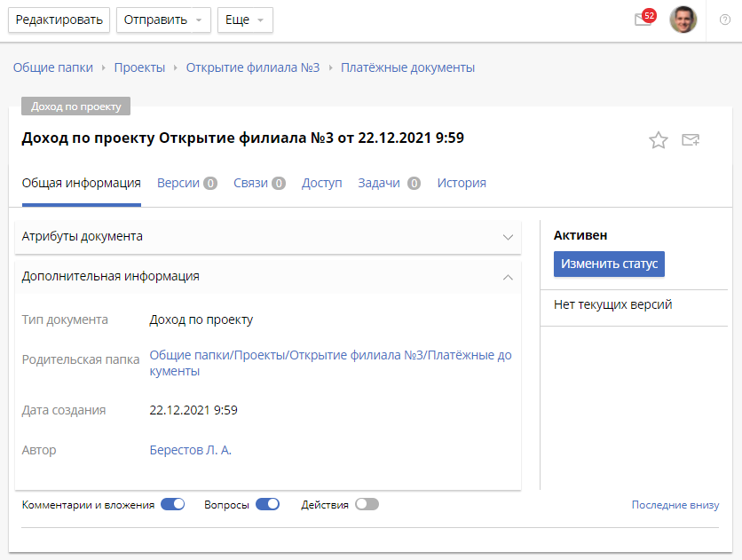Open the Еще dropdown menu
Viewport: 742px width, 560px height.
(x=245, y=20)
